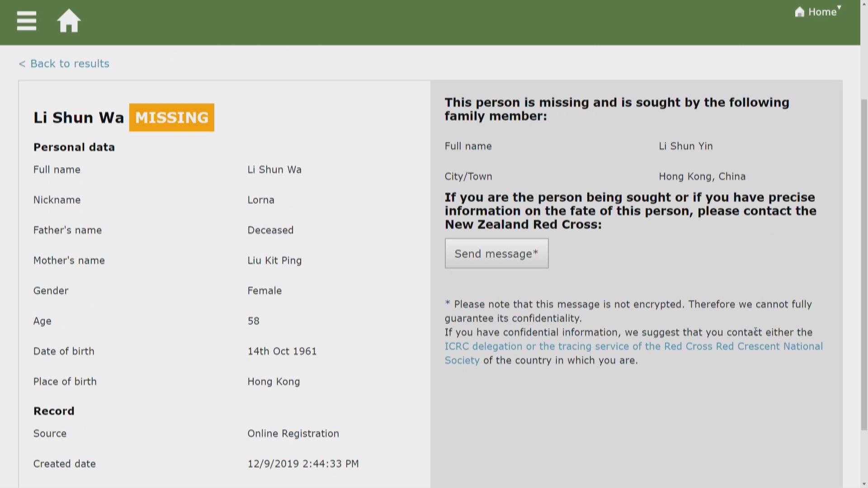Click the Li Shun Wa page heading
Screen dimensions: 868x488
[x=79, y=117]
